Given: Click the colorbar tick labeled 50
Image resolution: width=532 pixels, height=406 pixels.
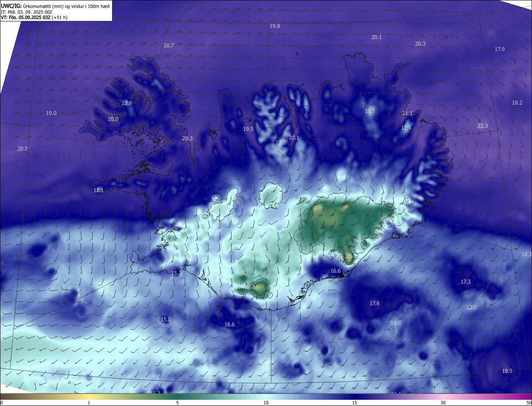Looking at the screenshot, I should point(529,403).
